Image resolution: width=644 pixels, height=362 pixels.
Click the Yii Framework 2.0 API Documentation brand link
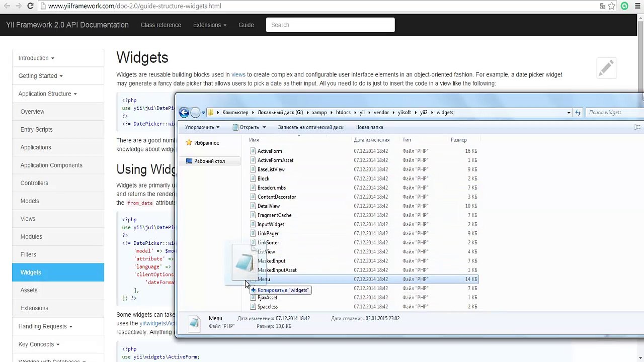click(67, 25)
